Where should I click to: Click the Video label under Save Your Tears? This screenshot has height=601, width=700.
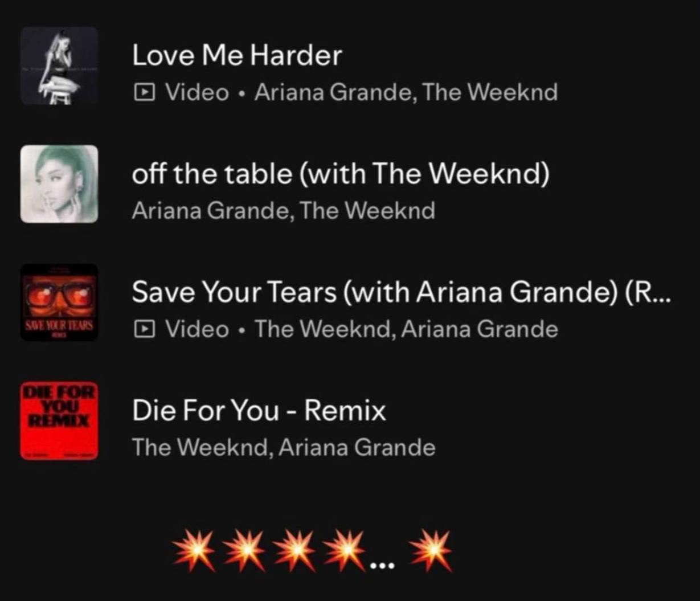tap(197, 329)
